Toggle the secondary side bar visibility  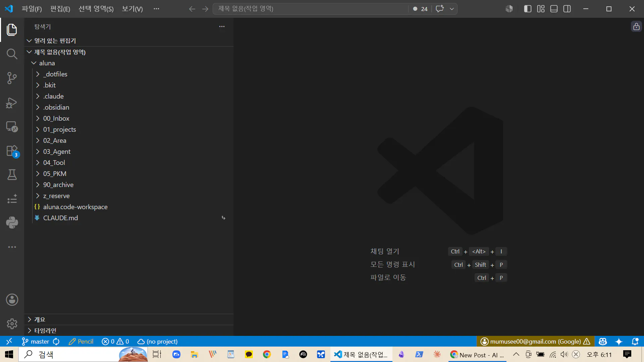[567, 9]
